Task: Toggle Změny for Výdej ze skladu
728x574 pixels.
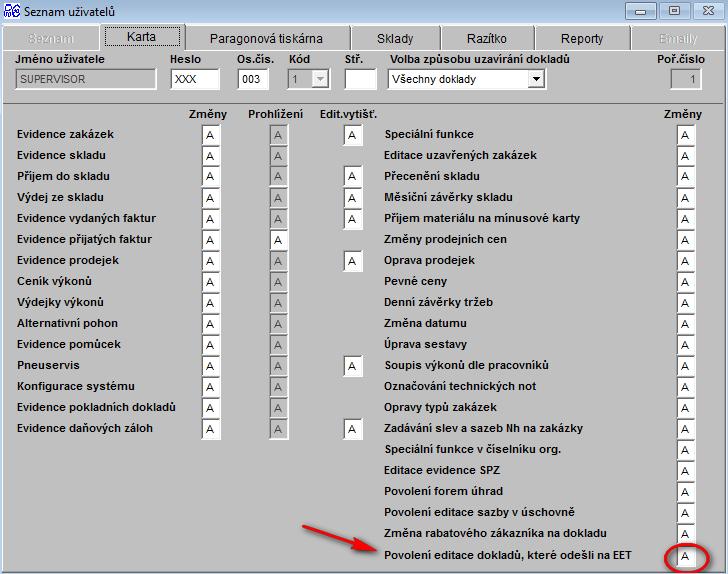Action: tap(211, 198)
